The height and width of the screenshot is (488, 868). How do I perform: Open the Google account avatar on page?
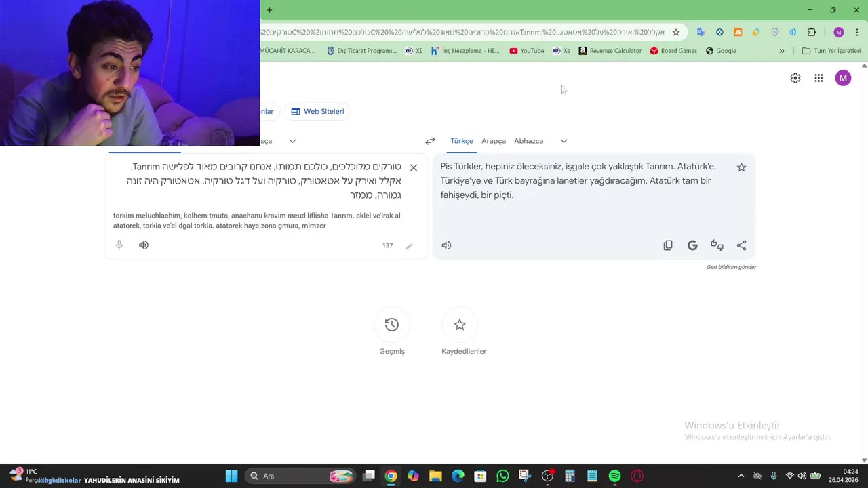click(843, 78)
